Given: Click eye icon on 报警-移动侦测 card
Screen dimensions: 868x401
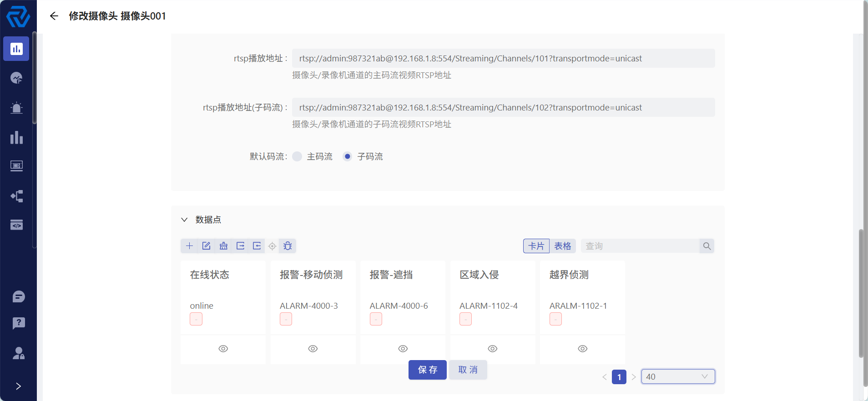Looking at the screenshot, I should pyautogui.click(x=313, y=349).
